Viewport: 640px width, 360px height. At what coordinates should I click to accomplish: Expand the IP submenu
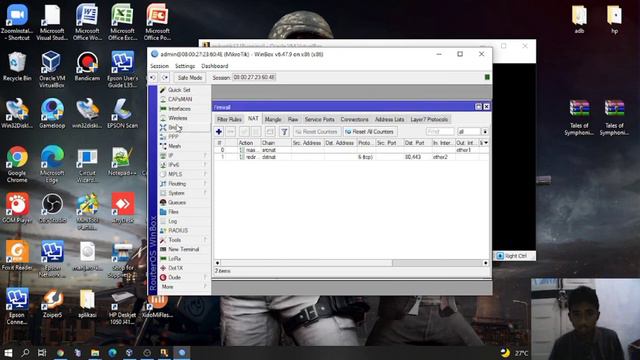pos(184,156)
